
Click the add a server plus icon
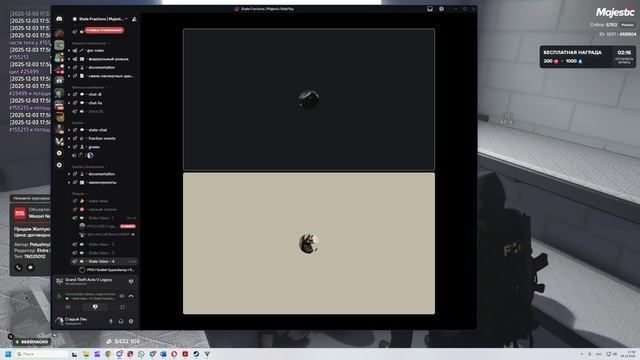[x=60, y=153]
